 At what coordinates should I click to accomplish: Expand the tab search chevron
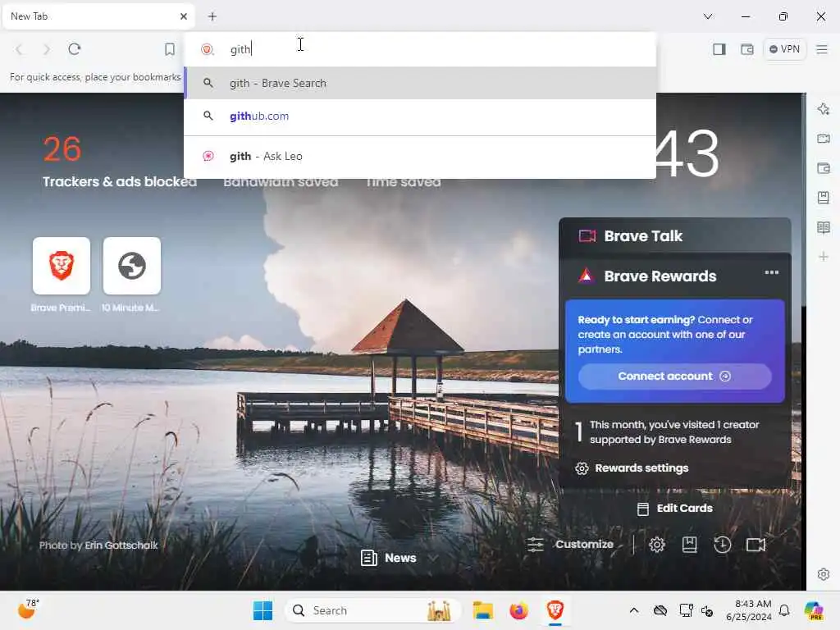point(708,16)
